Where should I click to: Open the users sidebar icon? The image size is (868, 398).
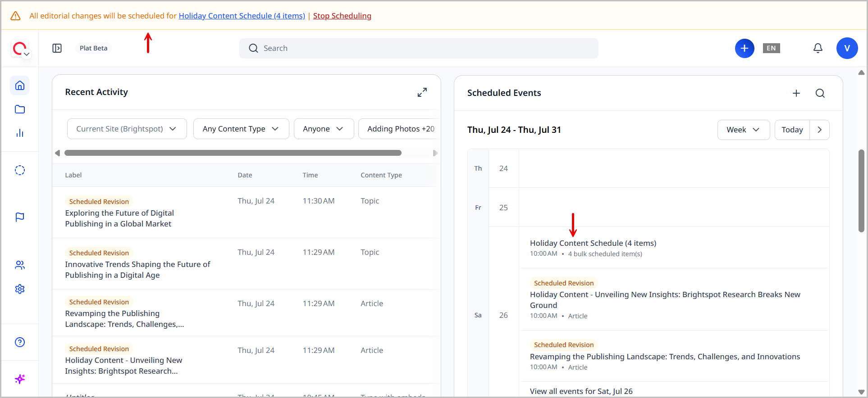point(20,265)
